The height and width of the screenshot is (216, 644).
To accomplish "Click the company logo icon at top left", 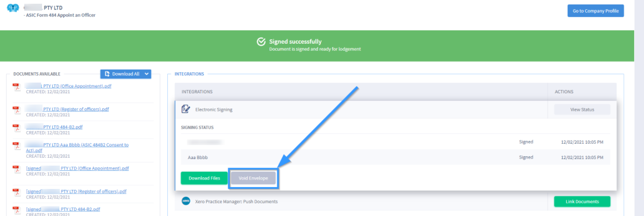I will tap(13, 8).
